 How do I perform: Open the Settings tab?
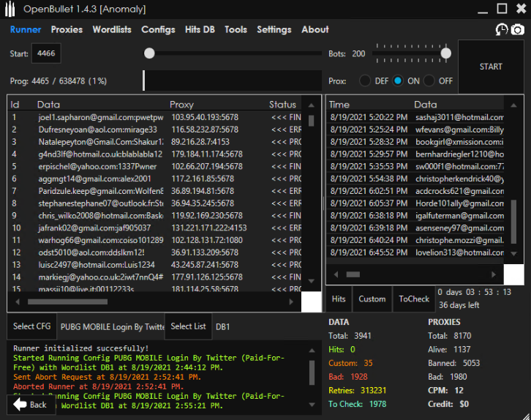pos(274,29)
